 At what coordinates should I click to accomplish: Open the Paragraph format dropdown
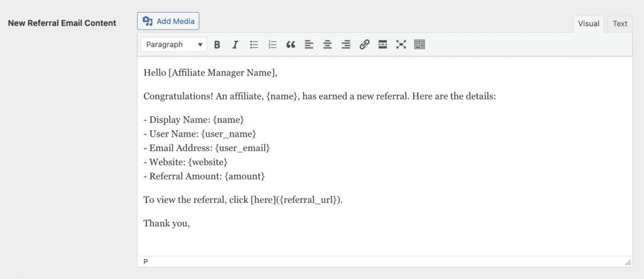(174, 45)
